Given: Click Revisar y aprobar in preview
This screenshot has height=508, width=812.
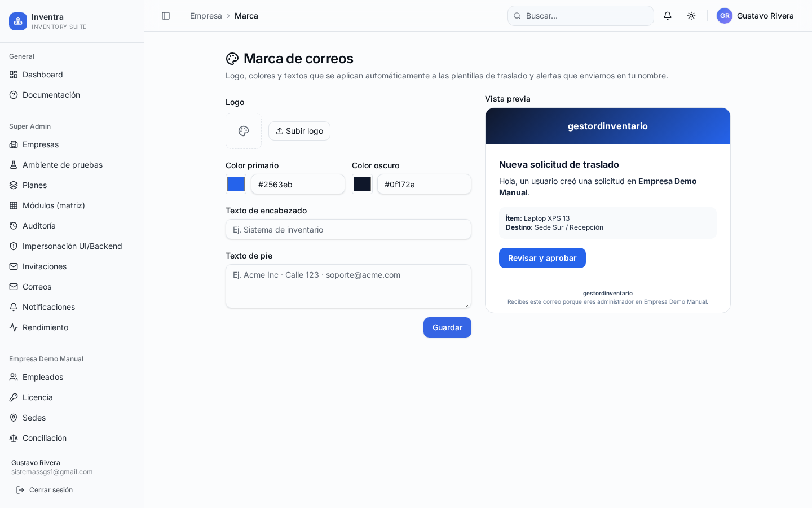Looking at the screenshot, I should pos(542,258).
